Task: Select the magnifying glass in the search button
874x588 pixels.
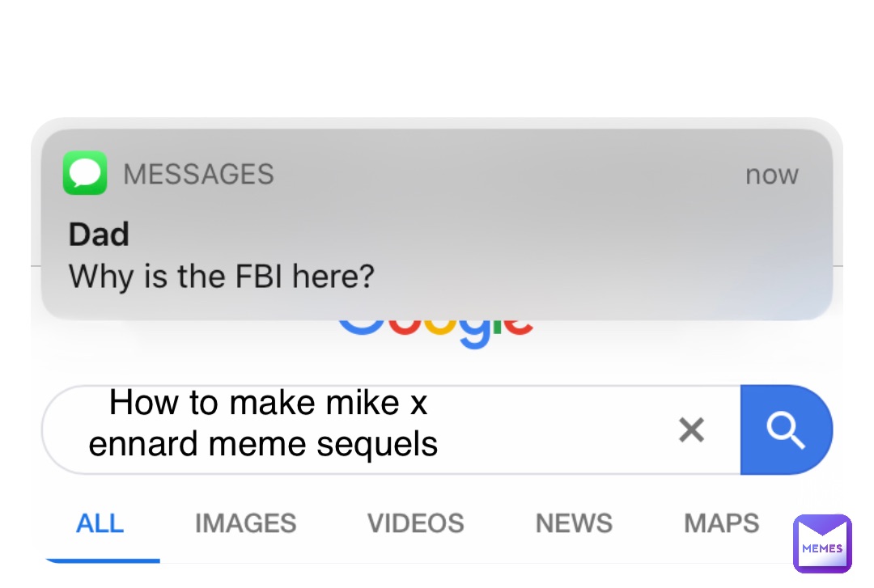Action: pos(786,429)
